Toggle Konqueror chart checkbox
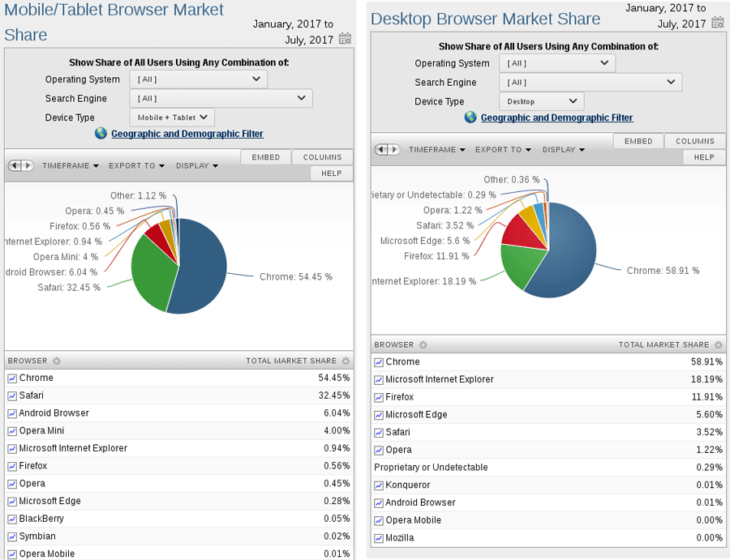 pos(379,485)
